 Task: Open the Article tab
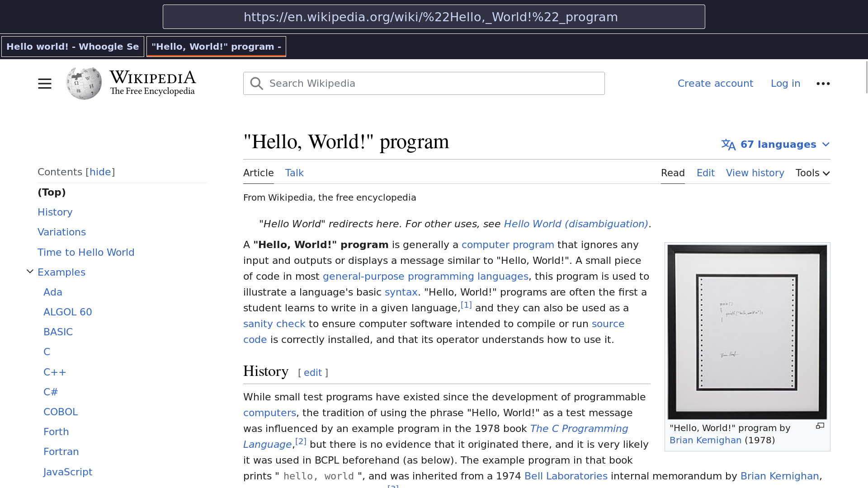(x=259, y=173)
